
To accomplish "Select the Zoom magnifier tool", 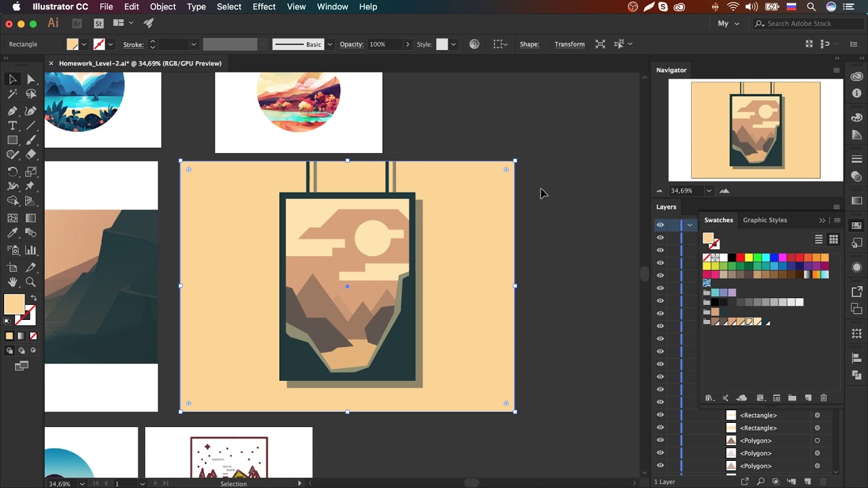I will tap(31, 282).
